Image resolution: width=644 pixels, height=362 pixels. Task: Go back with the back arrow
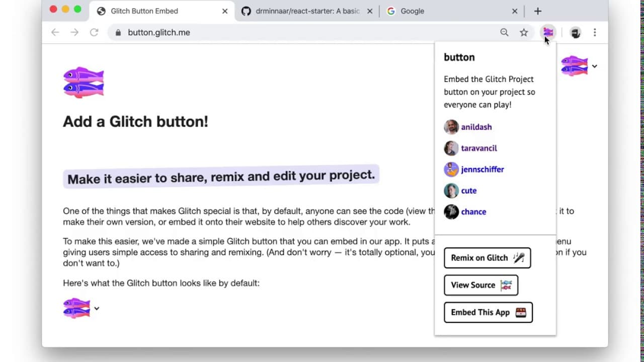(x=55, y=32)
